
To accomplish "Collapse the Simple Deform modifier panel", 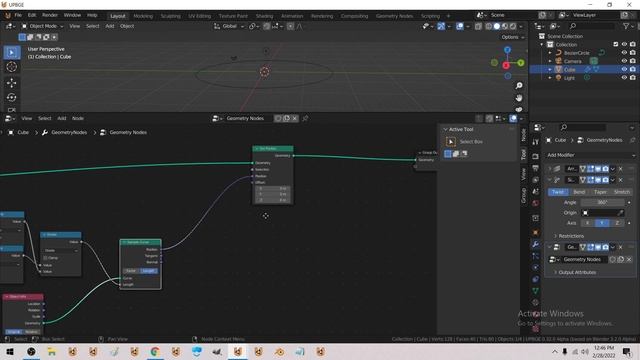I will click(549, 180).
